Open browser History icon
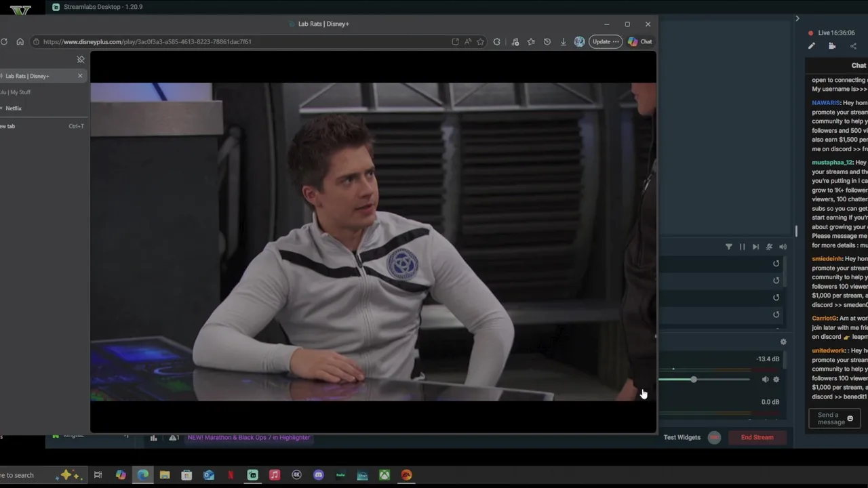Image resolution: width=868 pixels, height=488 pixels. pos(547,41)
